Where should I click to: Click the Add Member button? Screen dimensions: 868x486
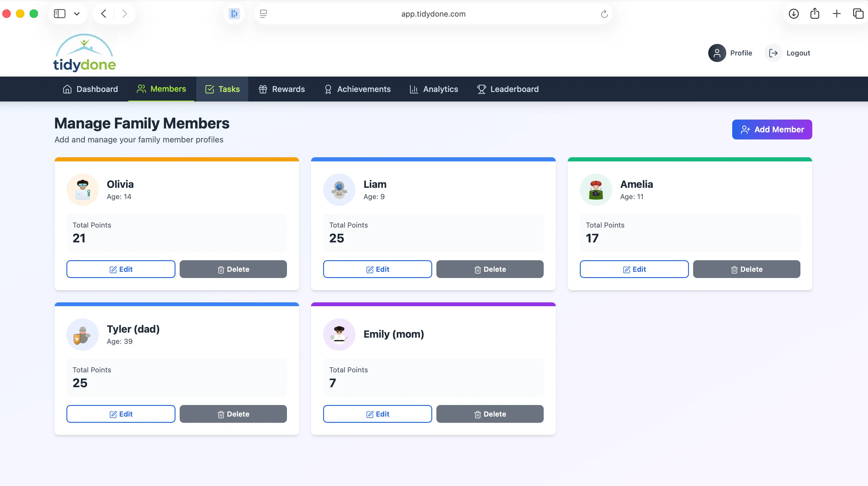click(772, 129)
